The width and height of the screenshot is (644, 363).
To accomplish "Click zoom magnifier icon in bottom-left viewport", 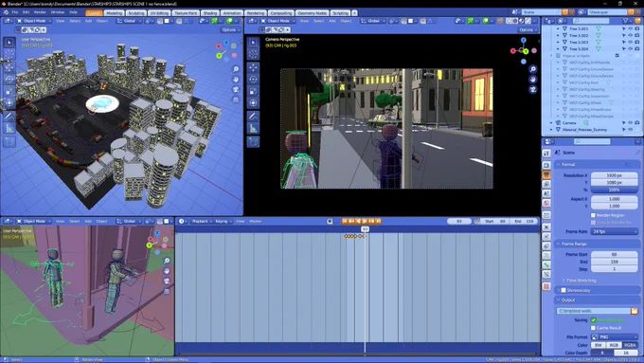I will [167, 261].
